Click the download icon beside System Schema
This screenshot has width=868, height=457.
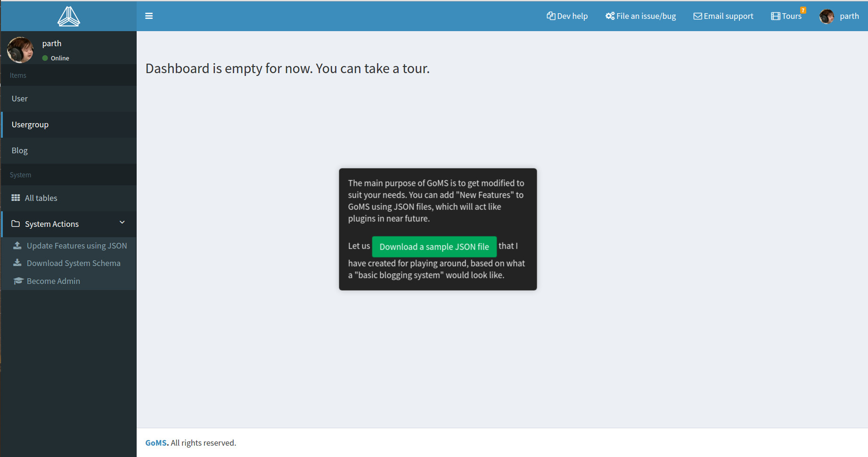coord(17,263)
